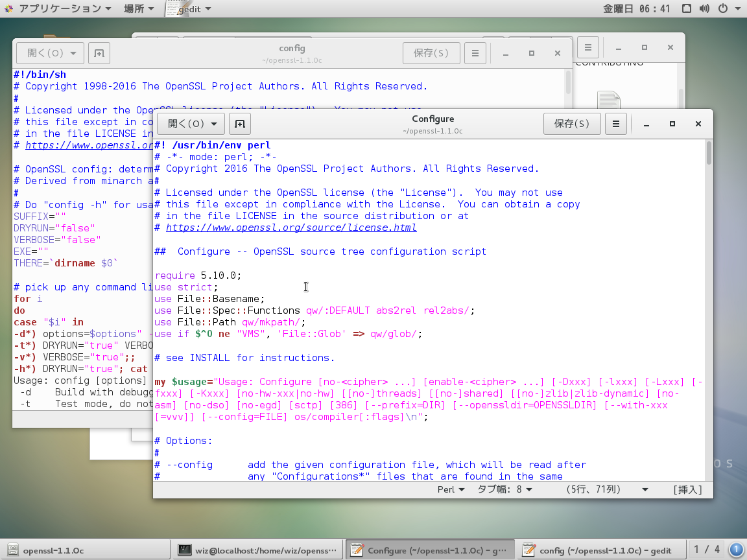Click the openssl.org license.html link in Configure

[291, 227]
